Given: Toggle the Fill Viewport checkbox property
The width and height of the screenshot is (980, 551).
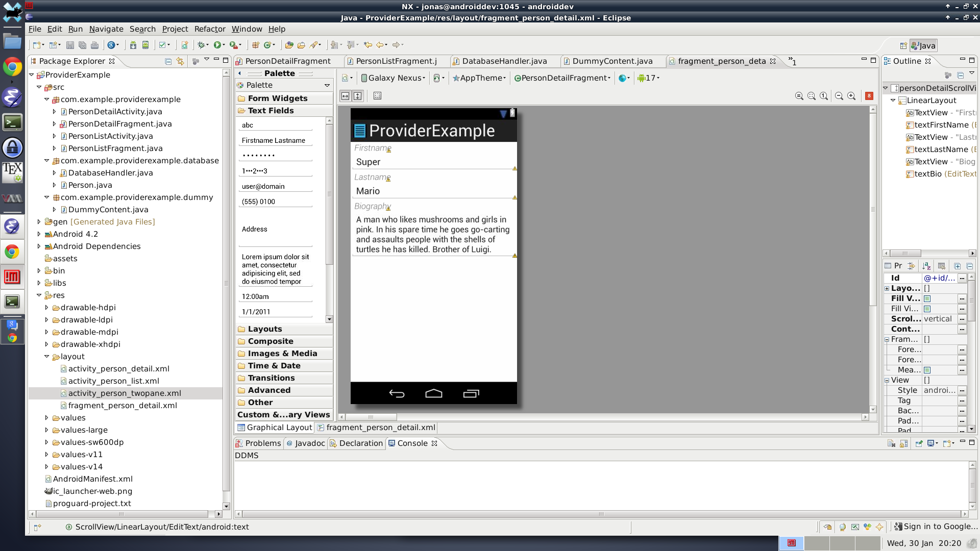Looking at the screenshot, I should 927,298.
